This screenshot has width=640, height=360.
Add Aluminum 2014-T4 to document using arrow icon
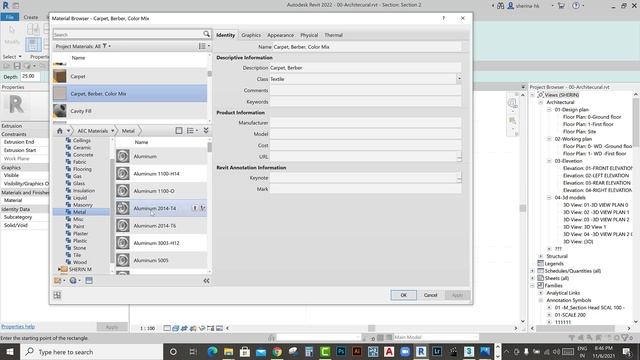click(195, 208)
